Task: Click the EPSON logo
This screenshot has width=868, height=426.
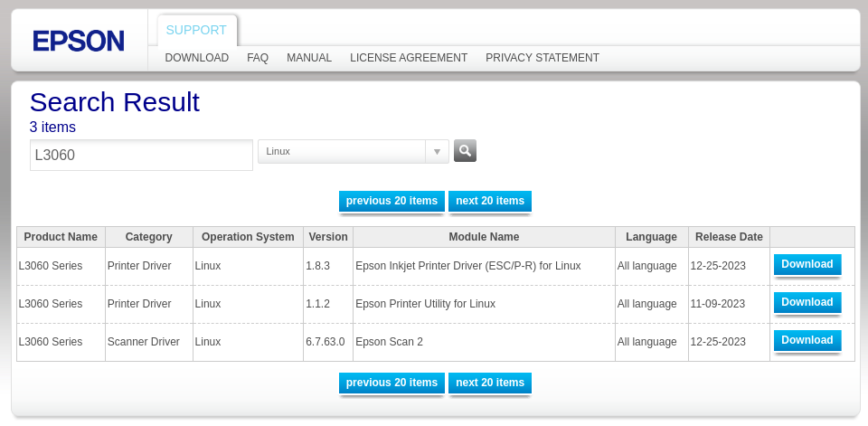Action: (78, 41)
